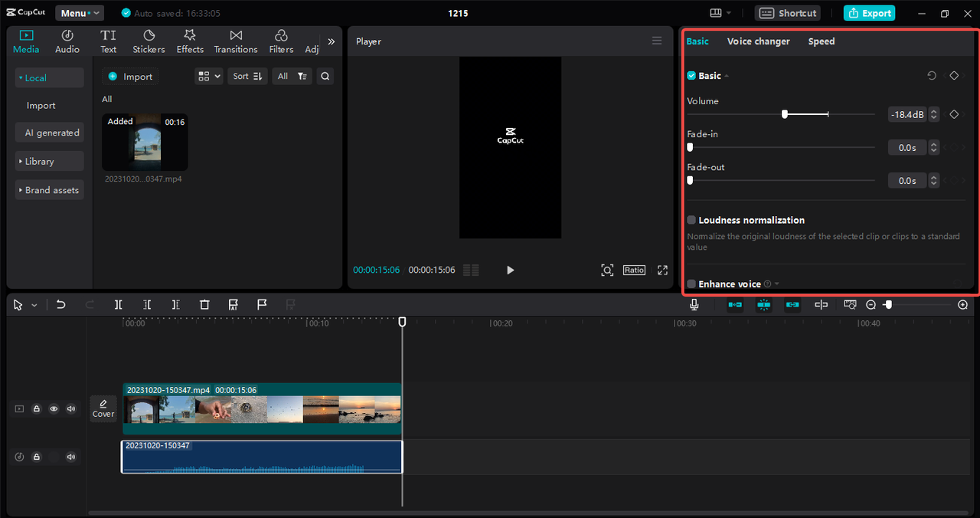
Task: Mute the audio track speaker icon
Action: click(x=71, y=457)
